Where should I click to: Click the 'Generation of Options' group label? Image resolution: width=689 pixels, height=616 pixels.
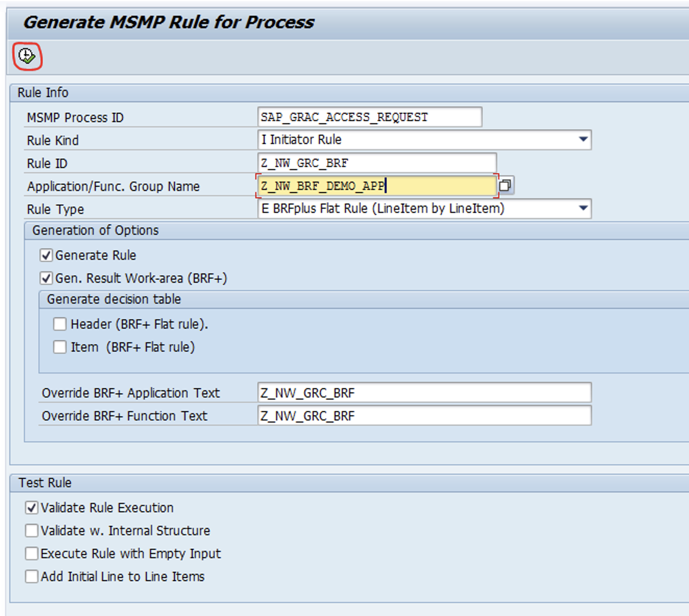95,230
